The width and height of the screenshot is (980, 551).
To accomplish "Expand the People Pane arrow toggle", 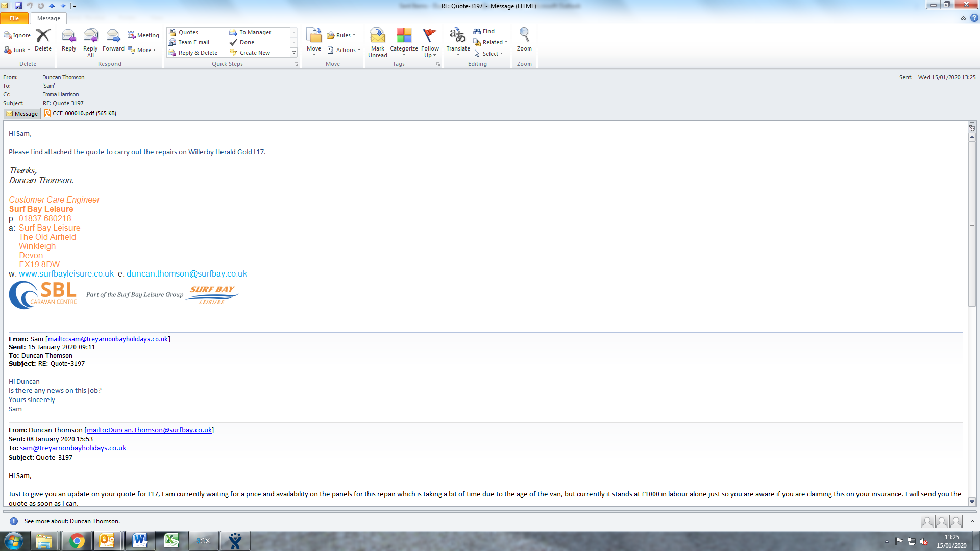I will [x=972, y=521].
